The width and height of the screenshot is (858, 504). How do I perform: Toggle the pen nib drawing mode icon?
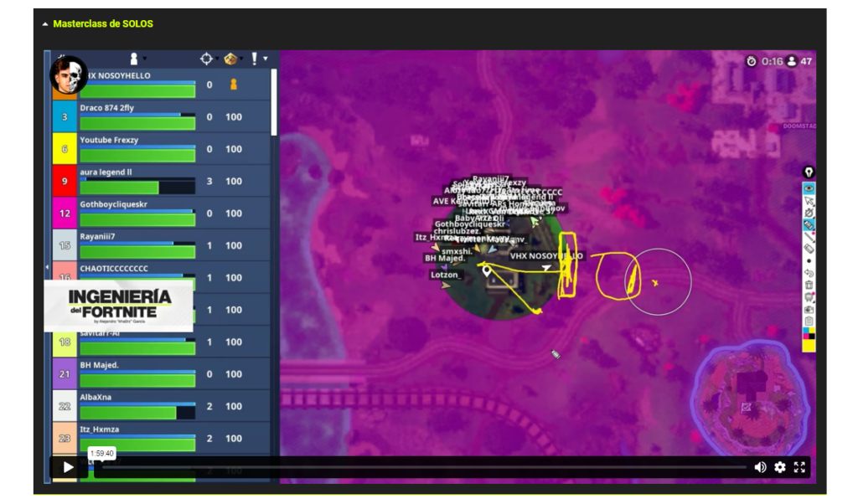[809, 172]
